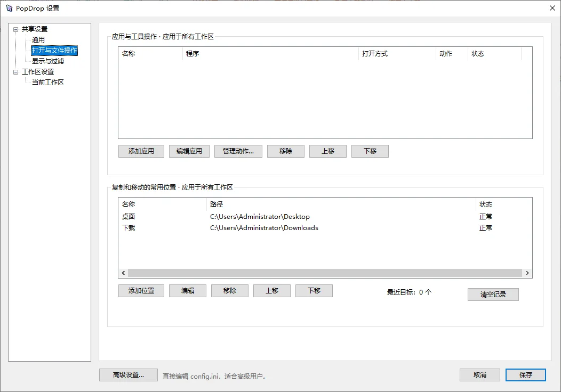Viewport: 561px width, 392px height.
Task: Click 编辑 button under the locations list
Action: click(188, 291)
